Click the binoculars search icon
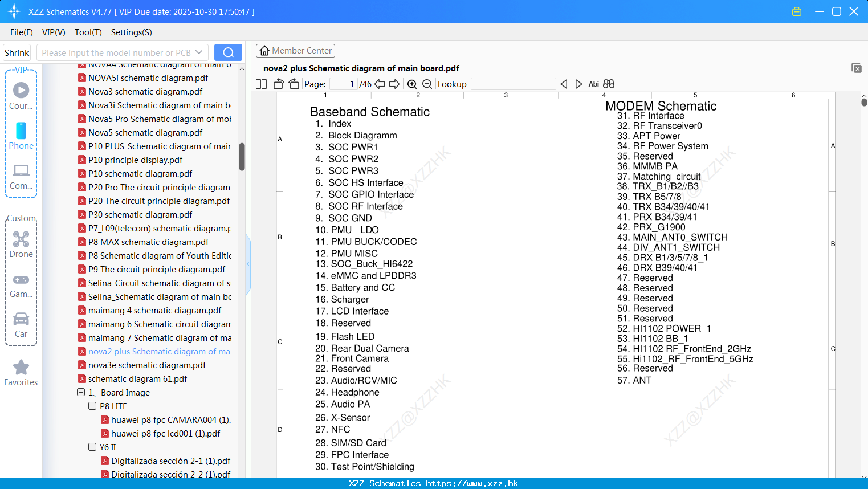This screenshot has height=489, width=868. [x=609, y=84]
